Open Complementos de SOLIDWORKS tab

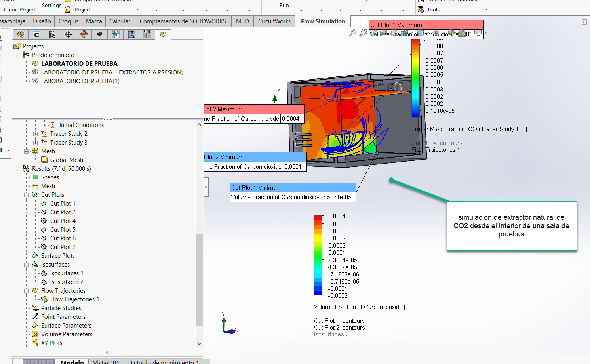pyautogui.click(x=183, y=21)
